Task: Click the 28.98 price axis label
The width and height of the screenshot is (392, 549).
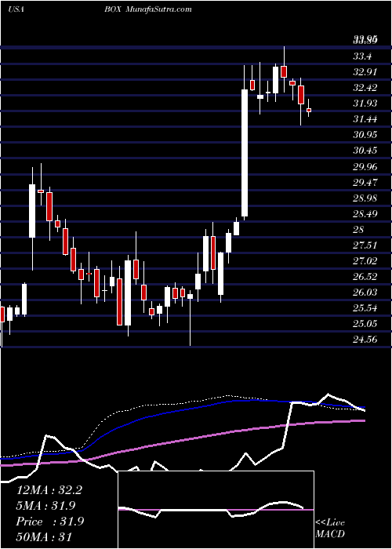Action: tap(365, 198)
